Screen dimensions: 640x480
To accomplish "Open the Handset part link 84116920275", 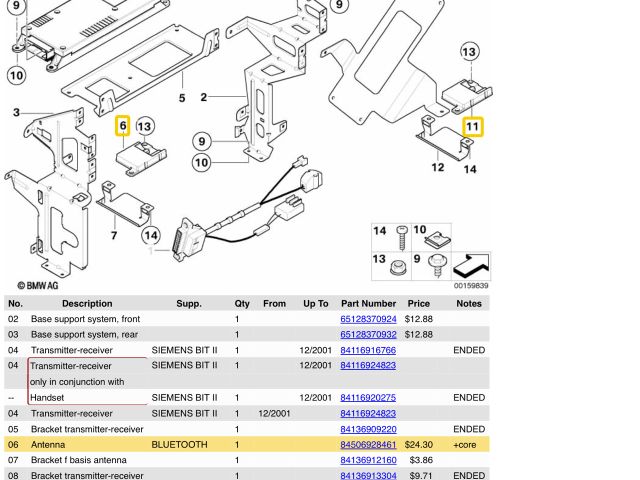I will tap(368, 398).
